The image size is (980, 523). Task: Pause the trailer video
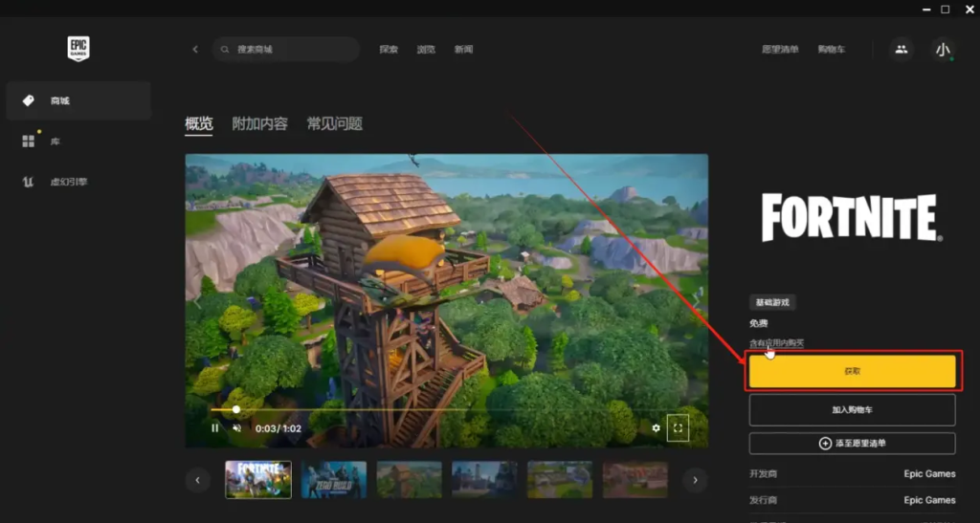tap(215, 428)
